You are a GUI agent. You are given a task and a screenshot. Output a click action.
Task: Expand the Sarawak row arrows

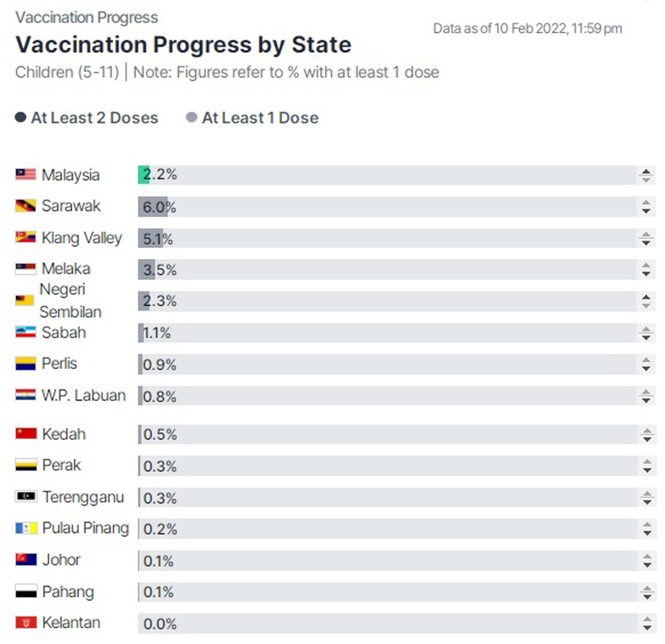(x=646, y=207)
